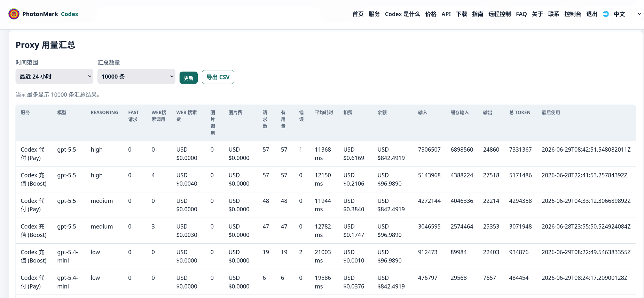Click the timestamp 2026-06-29T08:42:51.548082011Z
The image size is (644, 298).
(x=586, y=150)
